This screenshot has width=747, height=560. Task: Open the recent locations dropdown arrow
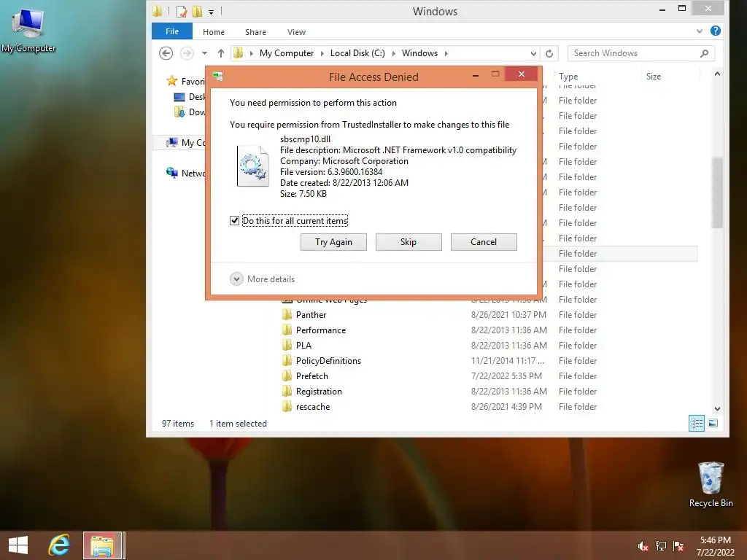tap(204, 53)
